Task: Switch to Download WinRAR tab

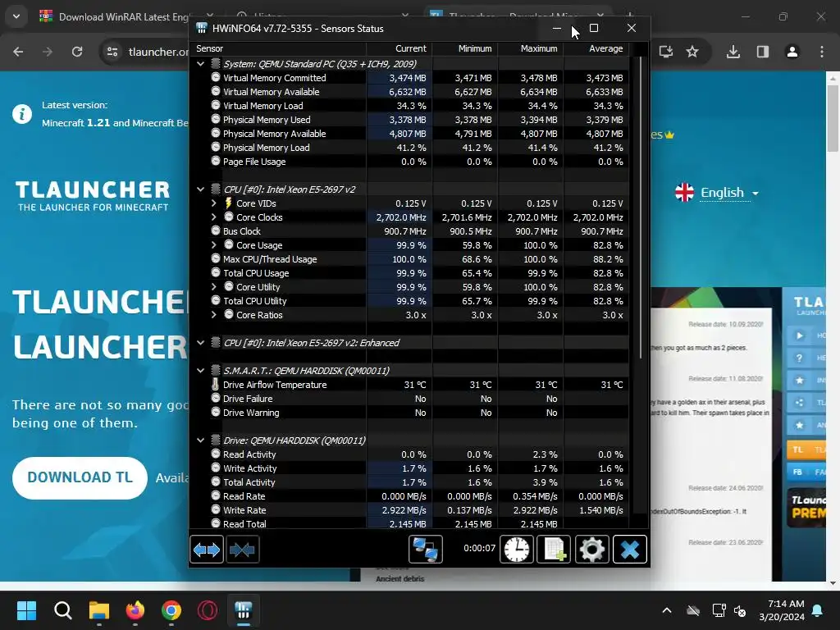Action: 125,16
